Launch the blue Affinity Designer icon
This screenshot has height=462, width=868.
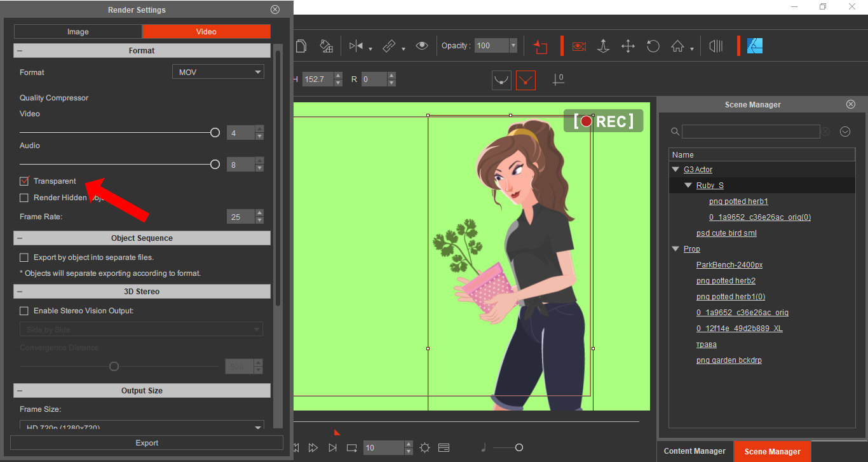pyautogui.click(x=755, y=46)
